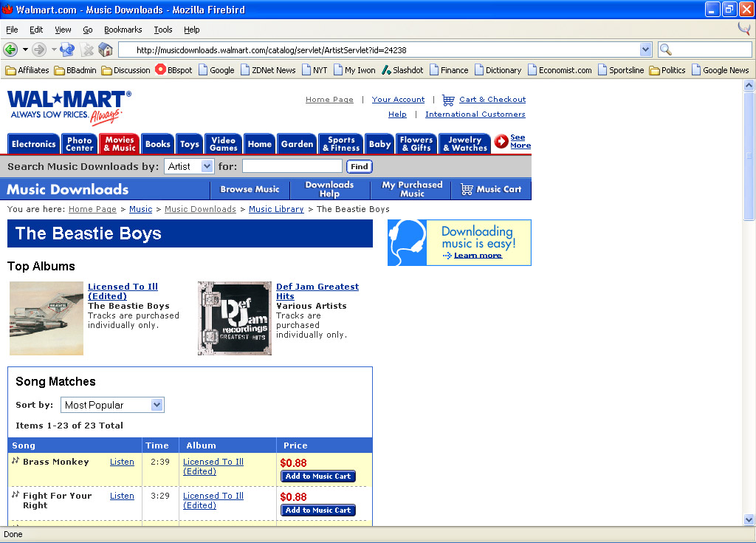Click the Home toolbar icon
Viewport: 756px width, 543px height.
point(106,49)
